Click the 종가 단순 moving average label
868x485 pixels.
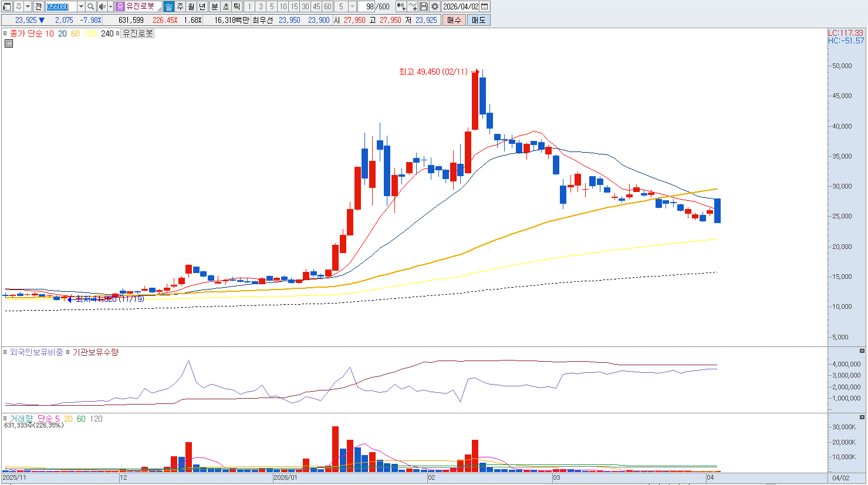click(26, 33)
